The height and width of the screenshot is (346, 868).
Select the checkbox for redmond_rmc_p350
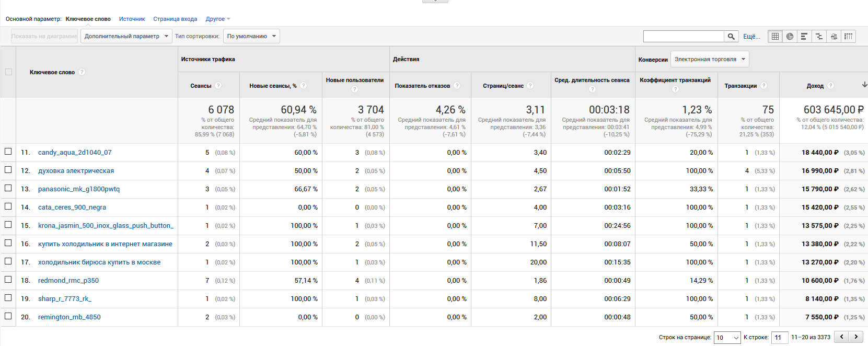(8, 280)
